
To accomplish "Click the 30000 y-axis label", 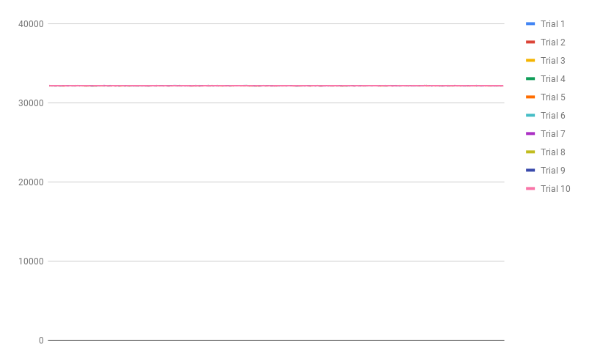I will click(x=31, y=103).
